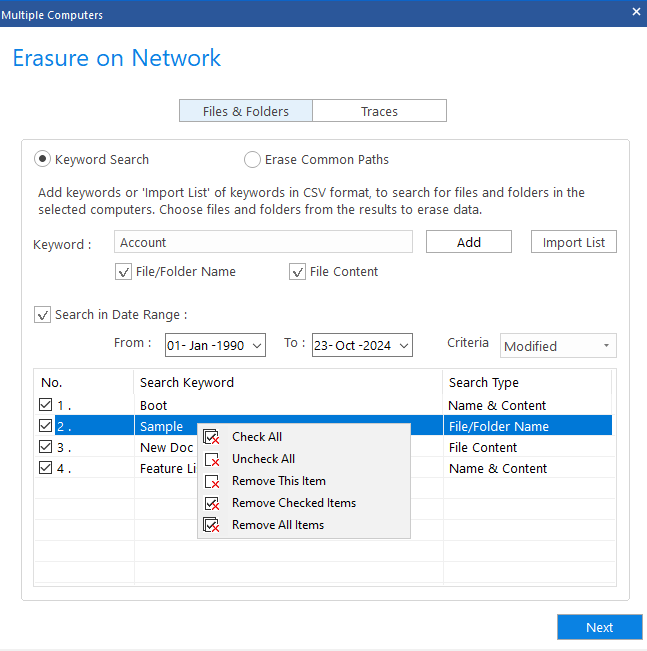Close the Multiple Computers dialog
This screenshot has height=651, width=647.
[x=636, y=12]
